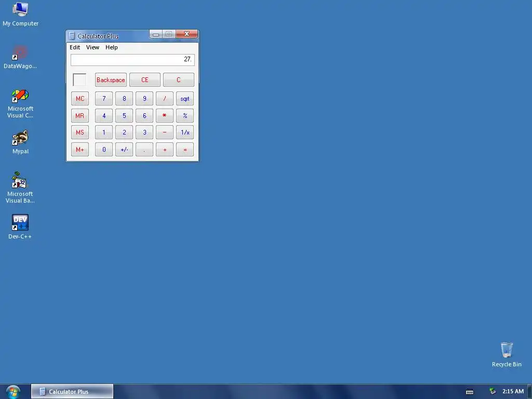This screenshot has width=532, height=399.
Task: Click the calculator display showing 27.
Action: [132, 60]
